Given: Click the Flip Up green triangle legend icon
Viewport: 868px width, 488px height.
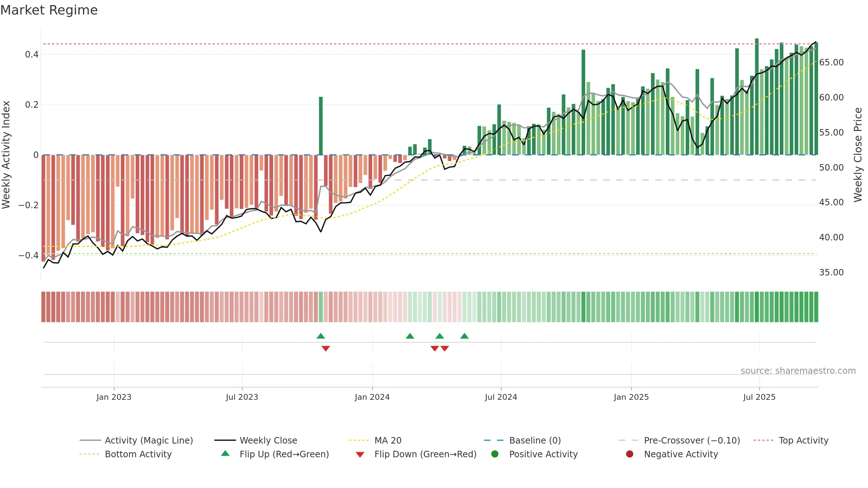Looking at the screenshot, I should click(225, 453).
